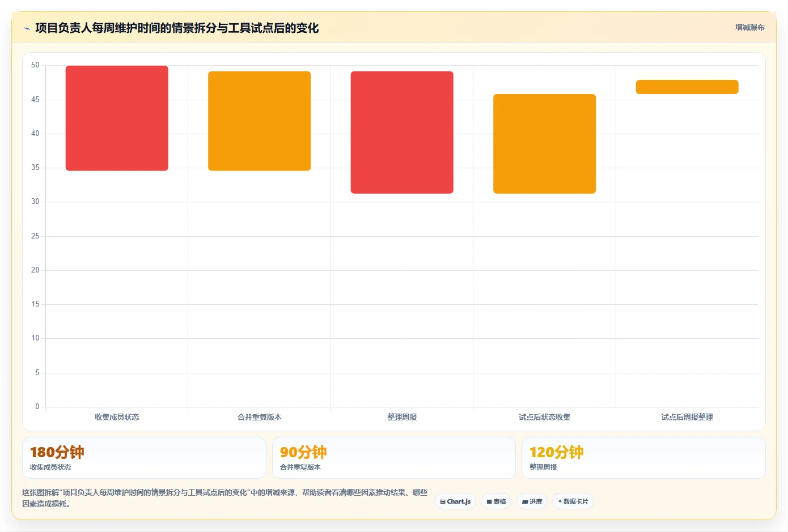Click the 增减瀑布 label in header
This screenshot has width=788, height=532.
click(x=749, y=27)
